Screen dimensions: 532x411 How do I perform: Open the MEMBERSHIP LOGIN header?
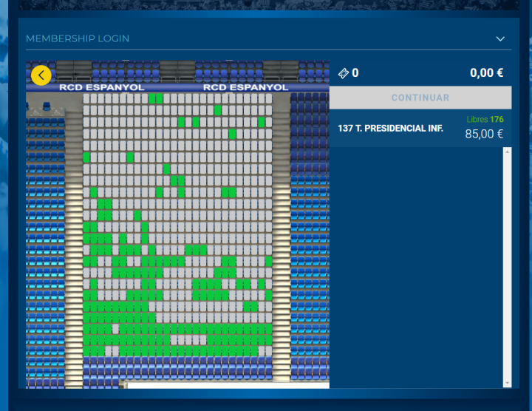click(x=78, y=38)
